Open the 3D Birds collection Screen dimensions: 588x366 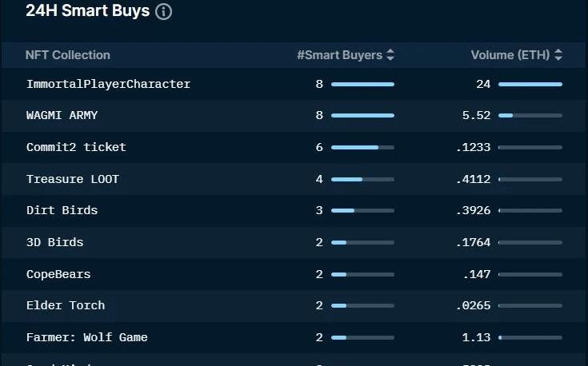point(54,242)
